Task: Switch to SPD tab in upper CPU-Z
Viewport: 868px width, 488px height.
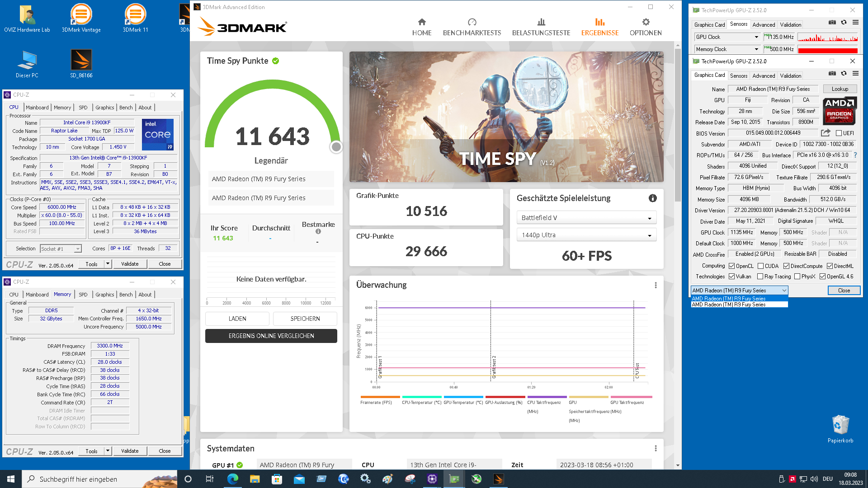Action: tap(83, 108)
